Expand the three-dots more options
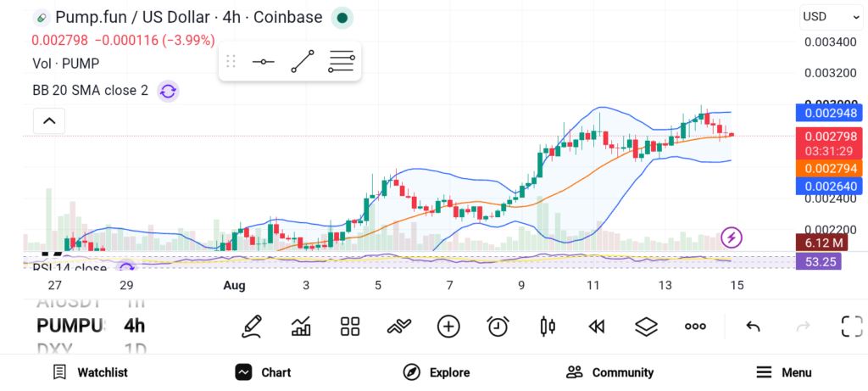 pyautogui.click(x=695, y=327)
